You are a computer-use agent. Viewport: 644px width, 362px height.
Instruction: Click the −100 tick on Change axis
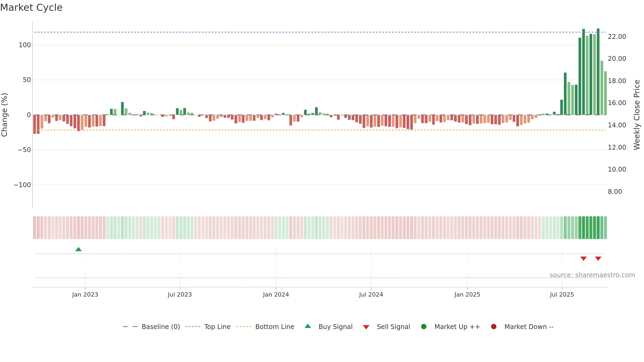22,185
